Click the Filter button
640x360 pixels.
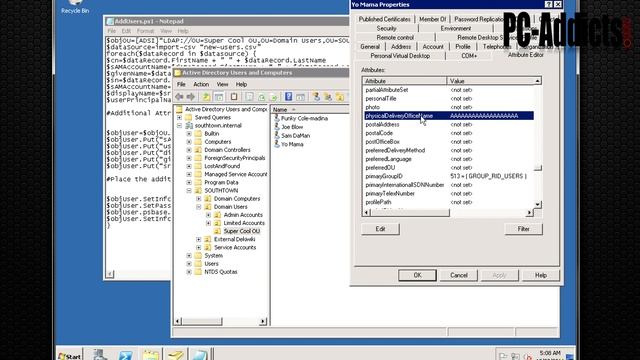click(523, 229)
